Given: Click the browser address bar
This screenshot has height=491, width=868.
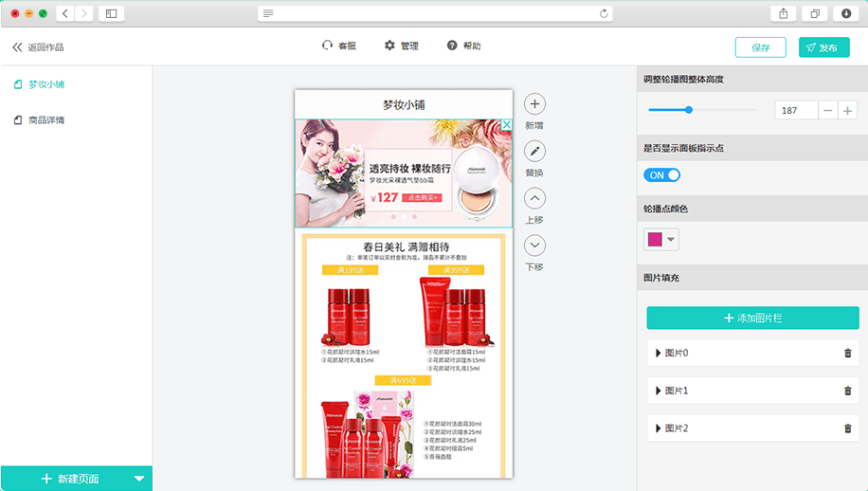Looking at the screenshot, I should [x=435, y=13].
